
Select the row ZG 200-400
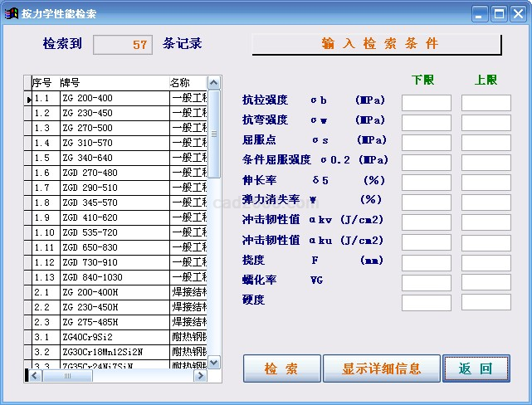click(x=114, y=98)
